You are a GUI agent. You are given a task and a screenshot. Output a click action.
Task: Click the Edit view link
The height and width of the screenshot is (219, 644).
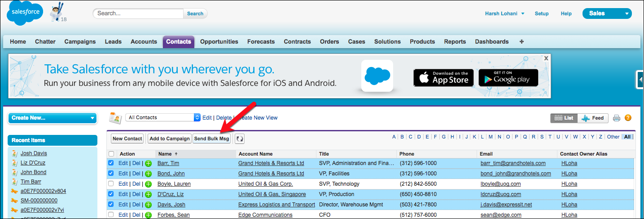click(207, 118)
